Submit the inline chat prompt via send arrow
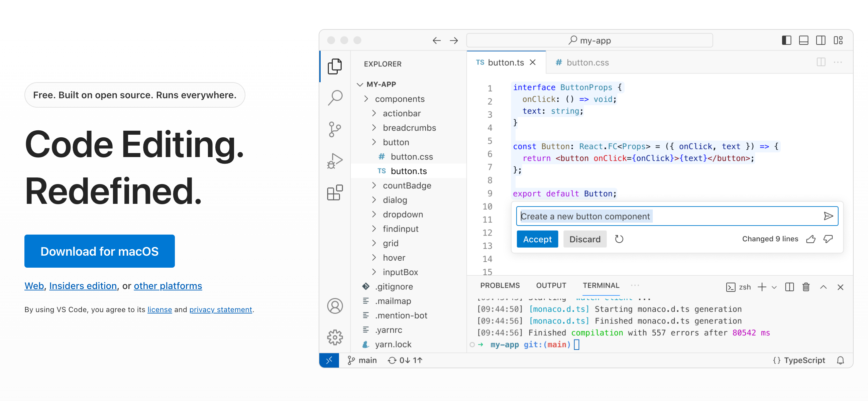868x401 pixels. [828, 216]
